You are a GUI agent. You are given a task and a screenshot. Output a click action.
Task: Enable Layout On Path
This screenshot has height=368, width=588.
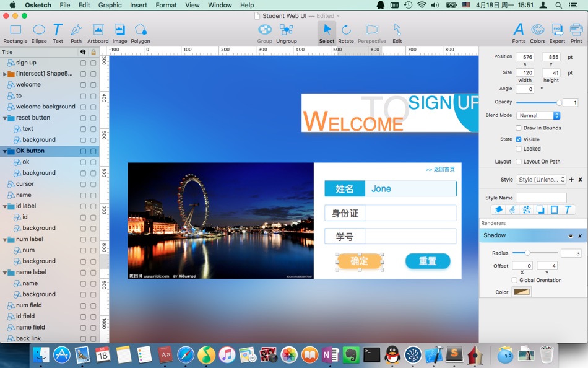pyautogui.click(x=519, y=162)
